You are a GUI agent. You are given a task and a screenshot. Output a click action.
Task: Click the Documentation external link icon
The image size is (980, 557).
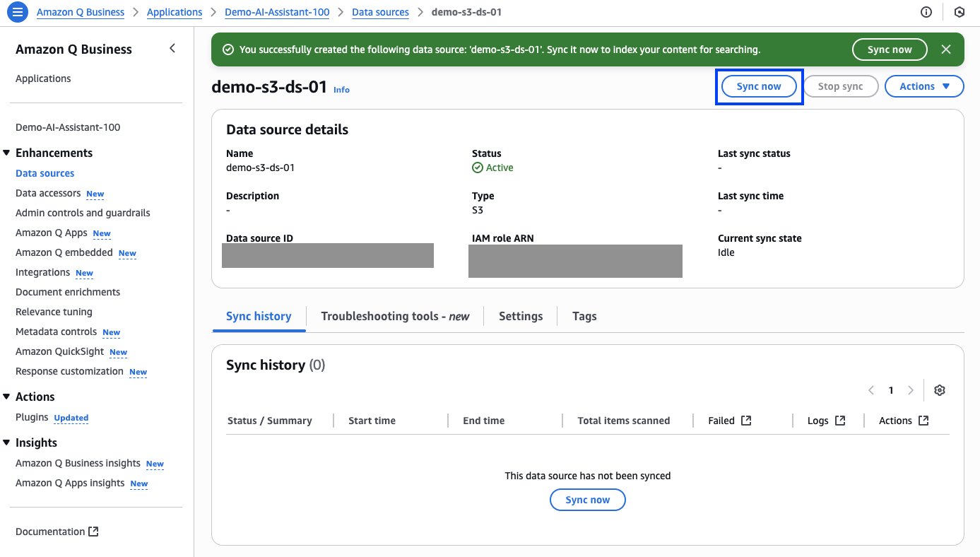[x=93, y=532]
